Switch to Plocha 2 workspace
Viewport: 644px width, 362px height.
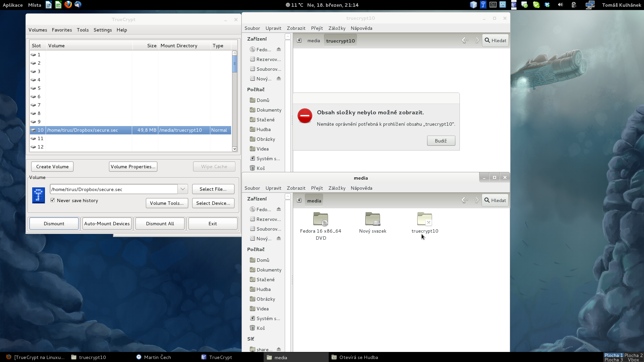[633, 355]
